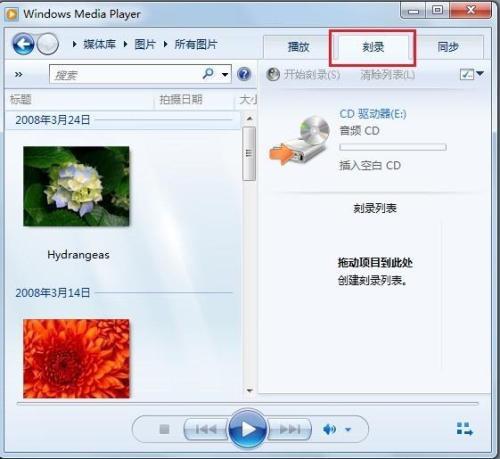Click the search magnifier icon
This screenshot has width=500, height=459.
208,73
